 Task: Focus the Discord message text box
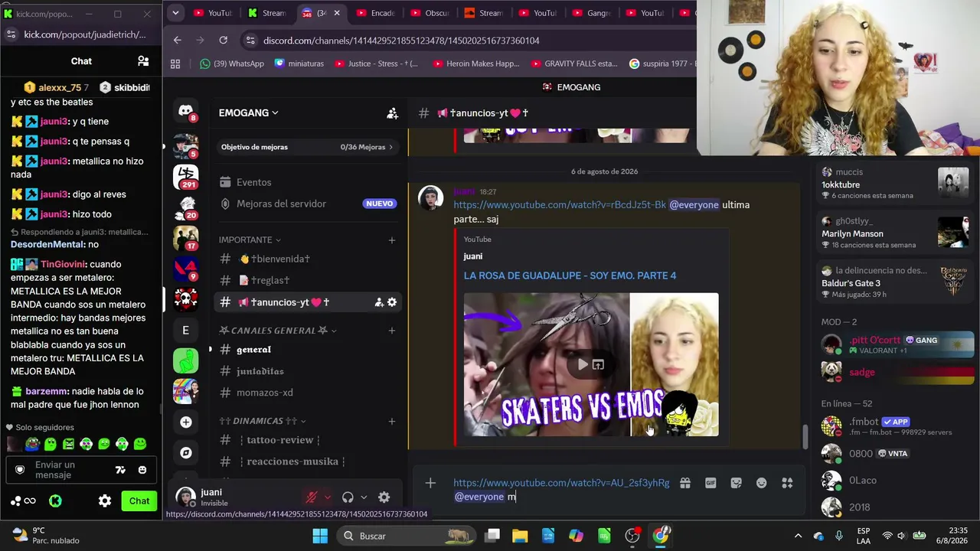pos(561,490)
